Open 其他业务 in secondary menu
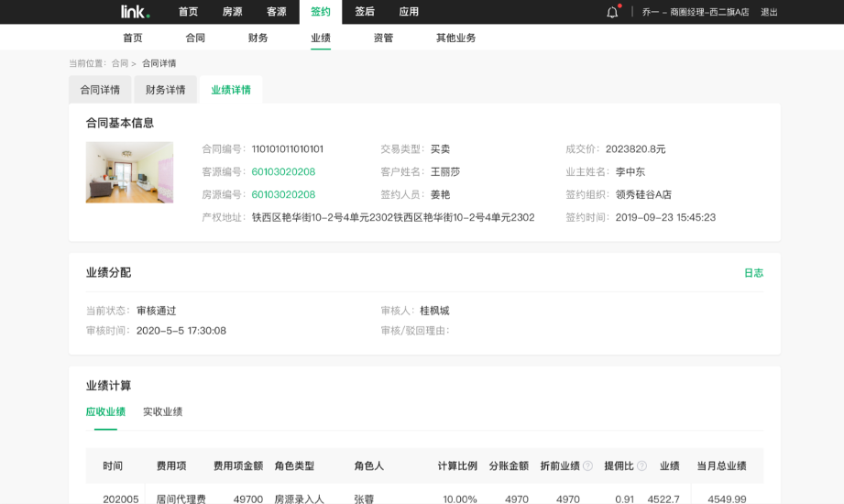The width and height of the screenshot is (844, 504). click(x=455, y=38)
